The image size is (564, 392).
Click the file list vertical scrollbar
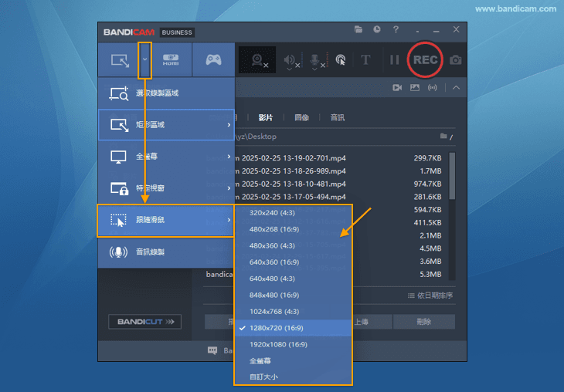tap(452, 176)
